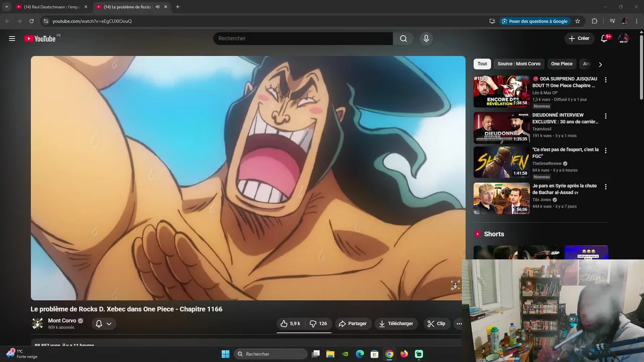Dislike the video with thumbs down

tap(318, 324)
